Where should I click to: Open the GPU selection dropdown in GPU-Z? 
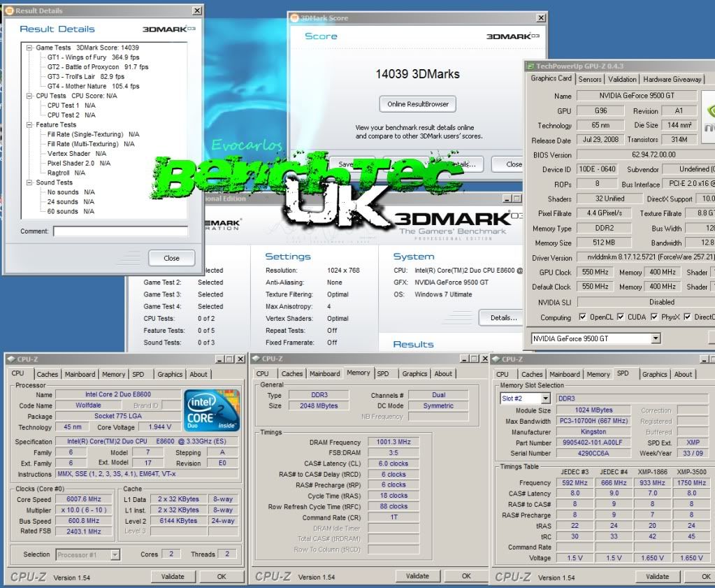click(656, 338)
